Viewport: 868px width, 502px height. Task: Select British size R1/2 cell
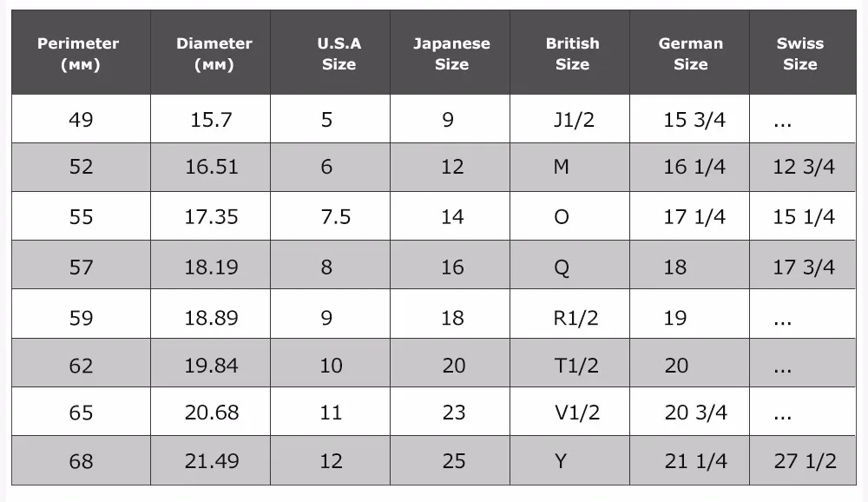(569, 314)
